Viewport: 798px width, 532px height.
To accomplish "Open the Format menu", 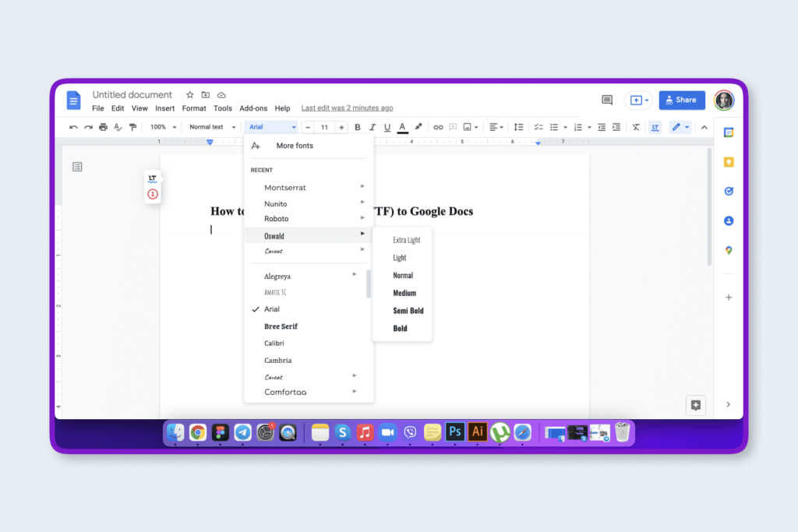I will coord(193,108).
